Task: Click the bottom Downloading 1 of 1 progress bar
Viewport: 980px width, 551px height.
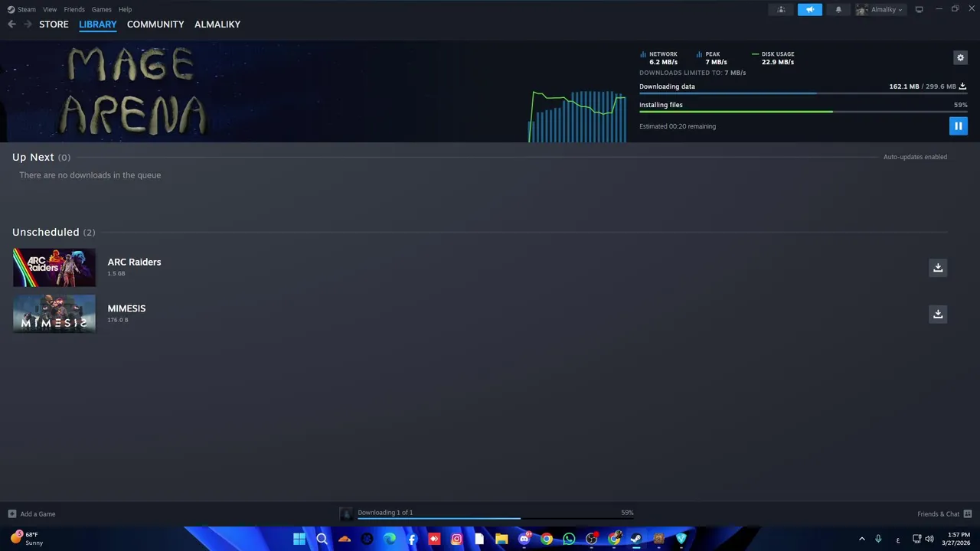Action: tap(495, 518)
